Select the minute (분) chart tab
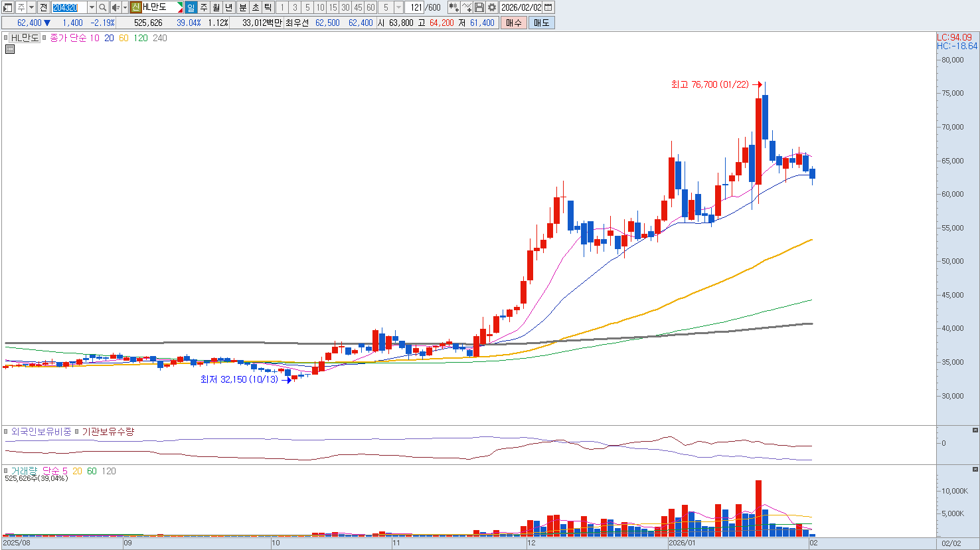 click(x=242, y=7)
